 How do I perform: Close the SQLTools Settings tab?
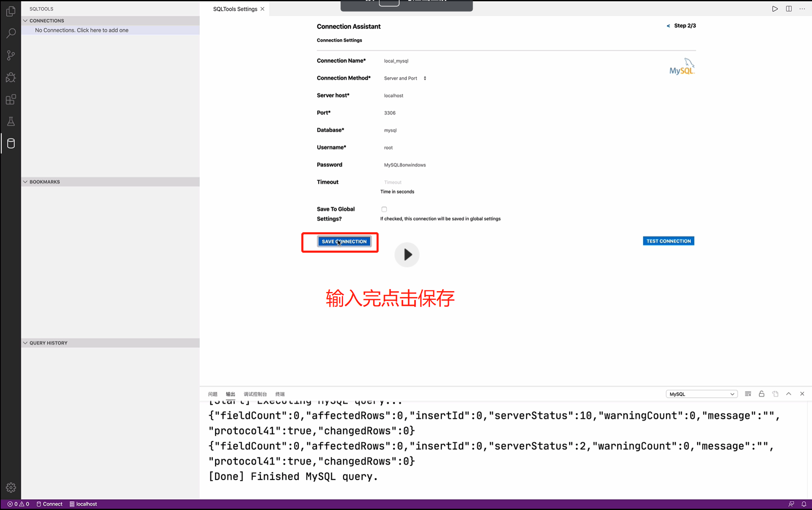tap(262, 9)
